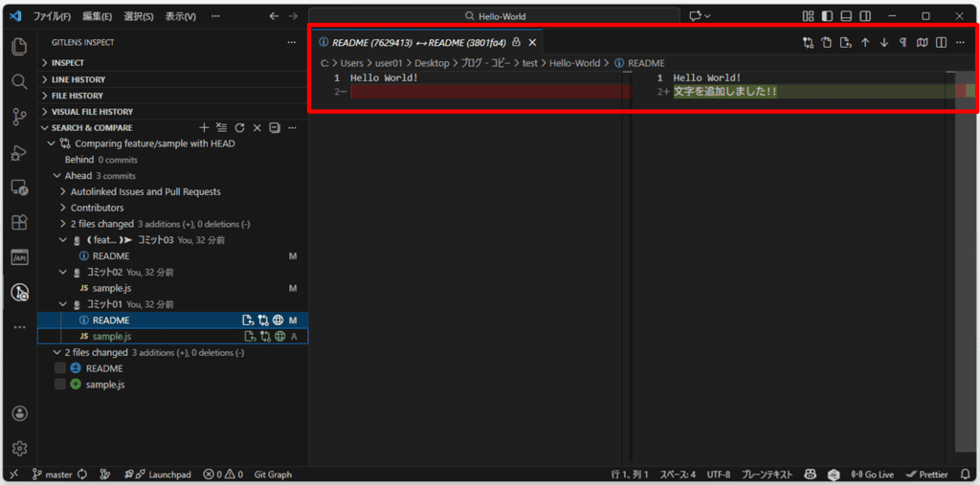
Task: Click Prettier in status bar
Action: click(x=926, y=474)
